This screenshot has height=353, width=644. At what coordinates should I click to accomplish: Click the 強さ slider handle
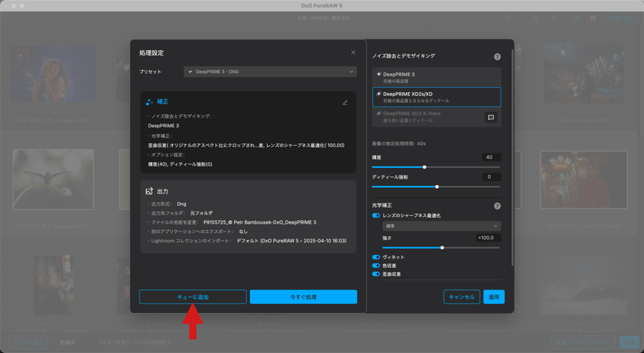tap(442, 248)
